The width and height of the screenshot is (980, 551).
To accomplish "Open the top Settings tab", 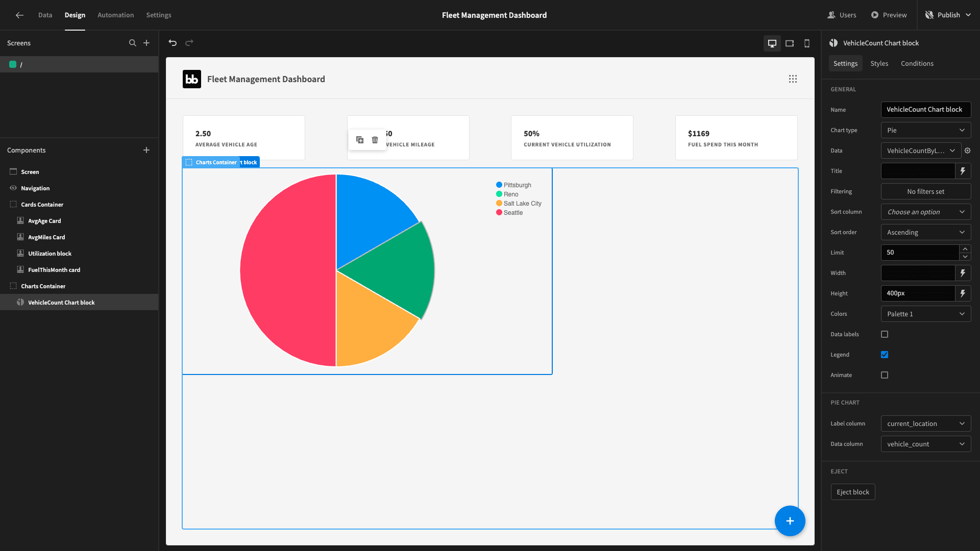I will coord(159,15).
